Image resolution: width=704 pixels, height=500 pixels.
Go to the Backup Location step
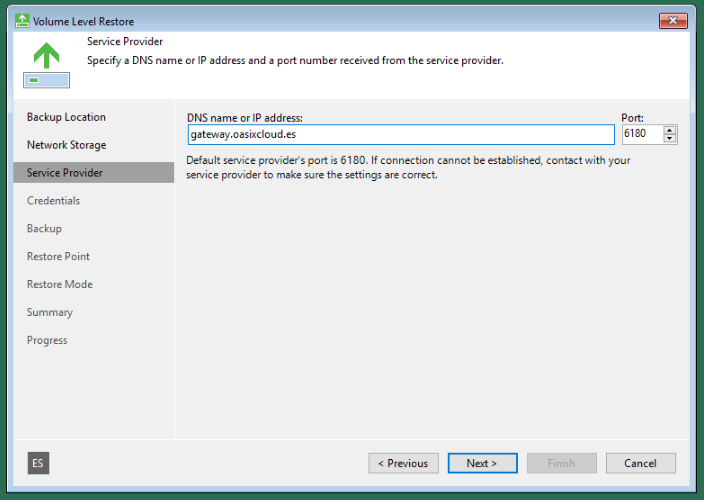pos(66,117)
